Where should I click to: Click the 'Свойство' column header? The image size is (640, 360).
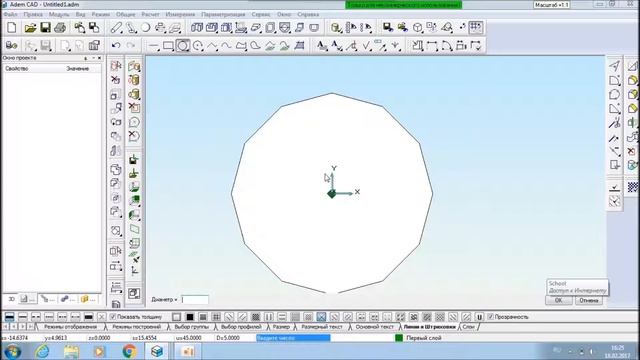[17, 69]
